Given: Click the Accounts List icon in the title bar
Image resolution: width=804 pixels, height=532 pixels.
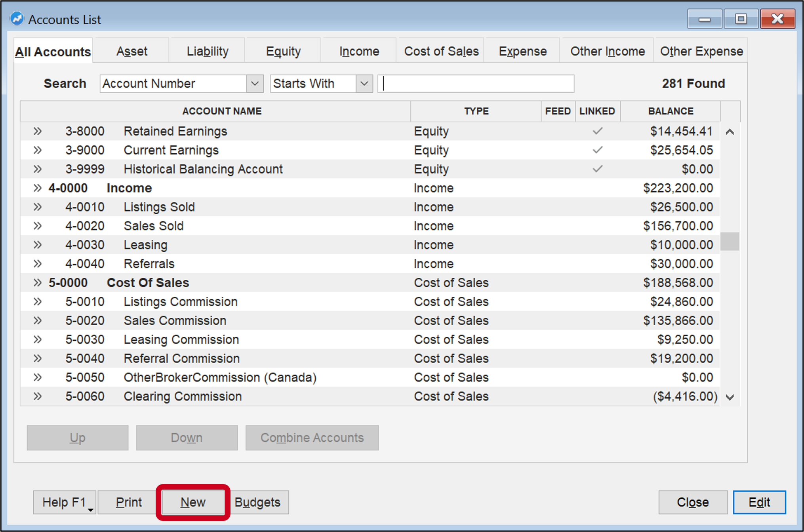Looking at the screenshot, I should [17, 18].
